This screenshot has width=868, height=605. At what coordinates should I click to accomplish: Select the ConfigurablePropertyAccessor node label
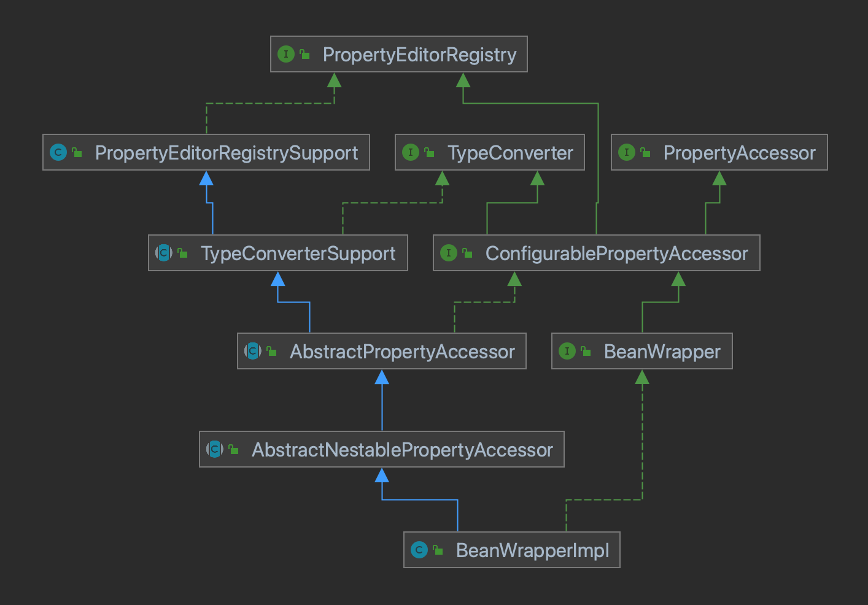point(617,253)
